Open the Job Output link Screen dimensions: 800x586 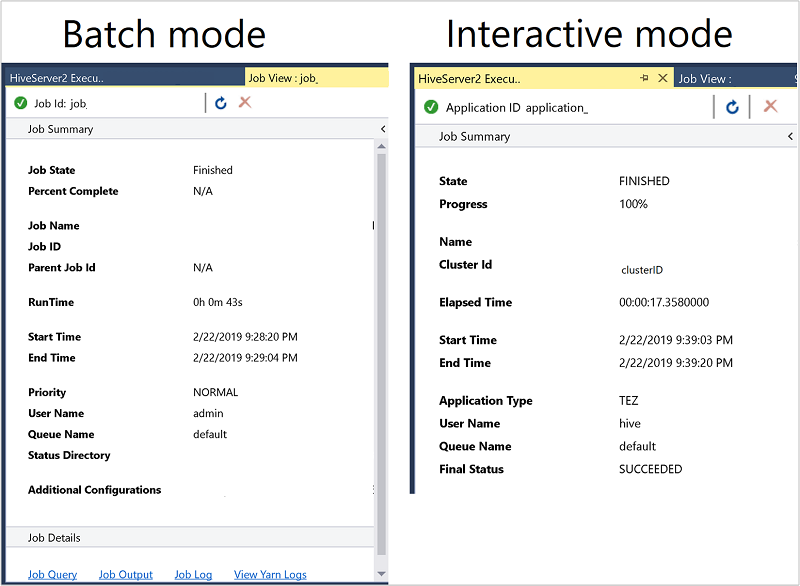coord(125,574)
